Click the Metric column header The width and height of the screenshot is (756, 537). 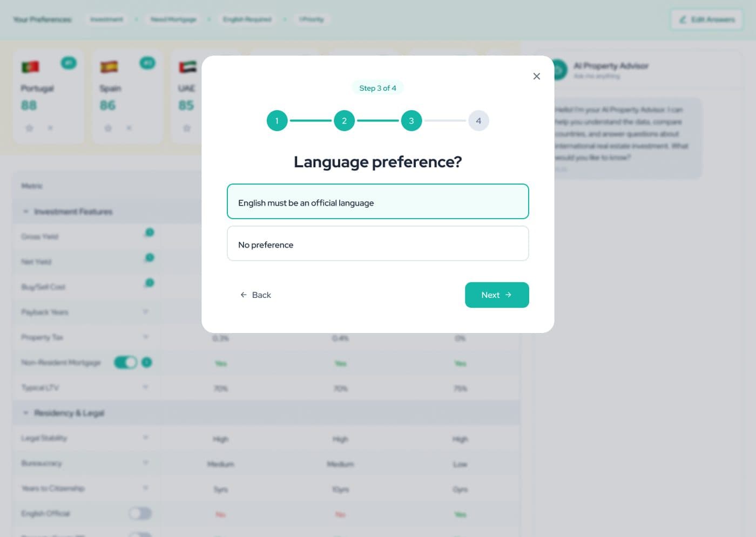pyautogui.click(x=32, y=186)
